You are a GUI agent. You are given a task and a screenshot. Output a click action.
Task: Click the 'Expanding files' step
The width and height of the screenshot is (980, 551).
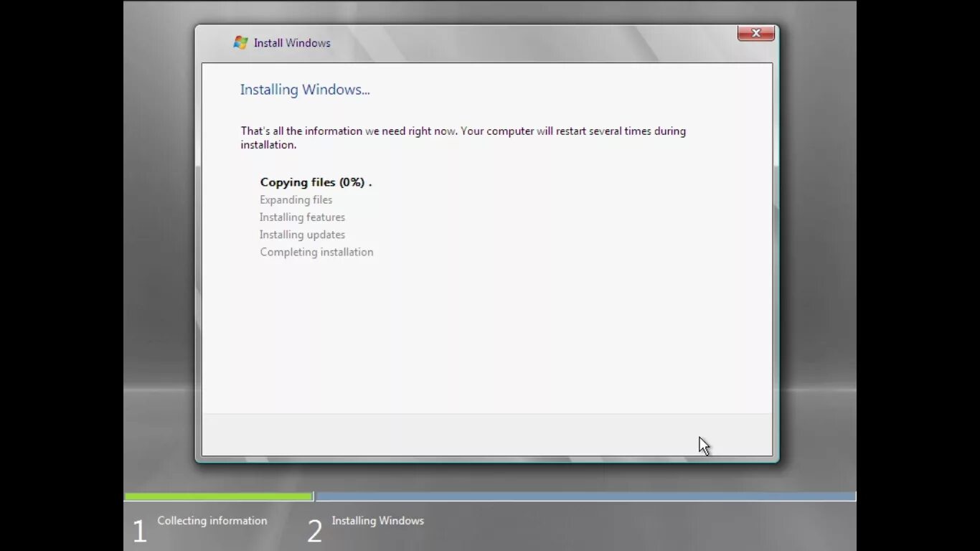pos(296,200)
